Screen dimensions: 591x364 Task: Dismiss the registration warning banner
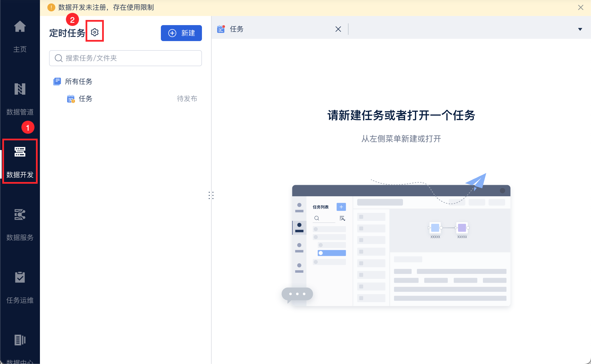(580, 7)
